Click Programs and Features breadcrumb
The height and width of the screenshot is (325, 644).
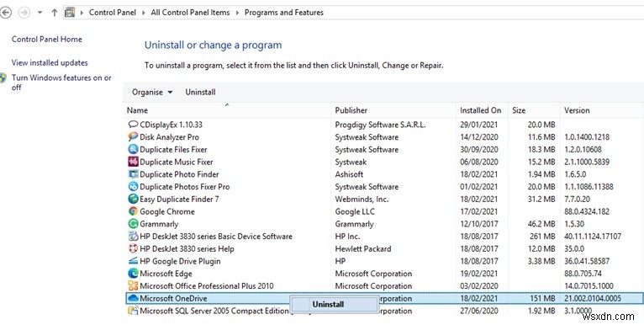point(284,13)
